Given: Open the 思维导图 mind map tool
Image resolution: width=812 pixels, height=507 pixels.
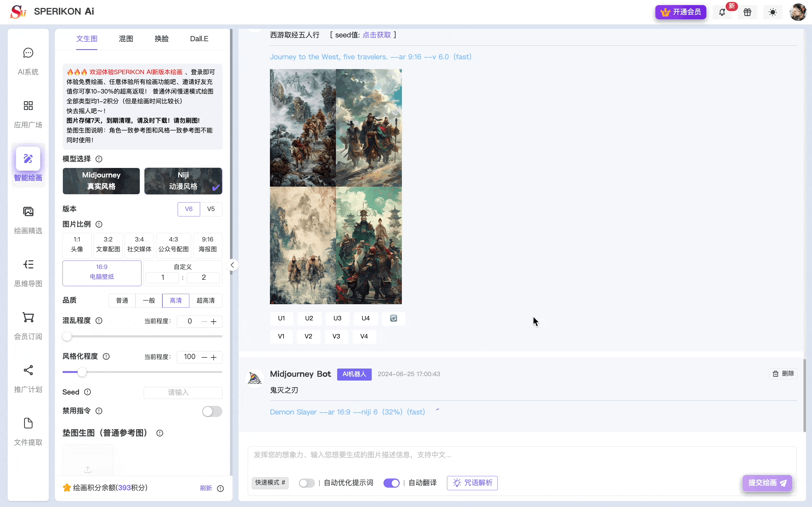Looking at the screenshot, I should [x=28, y=272].
